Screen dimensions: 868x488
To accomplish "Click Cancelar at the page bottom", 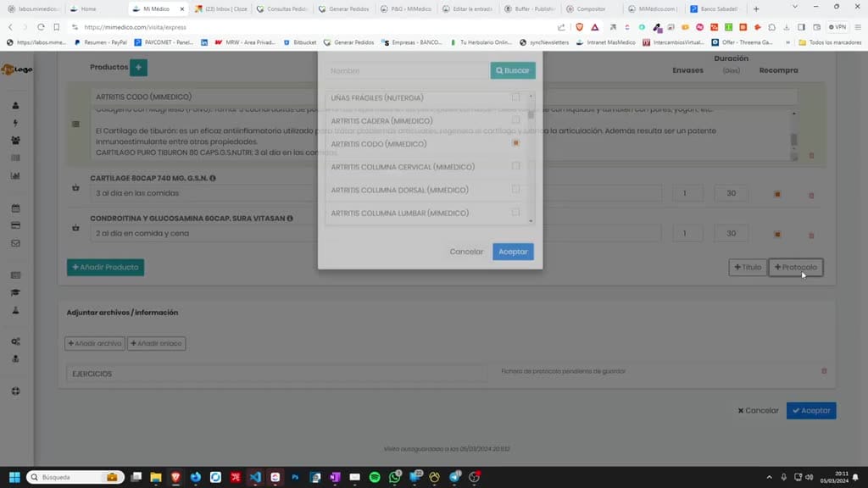I will 758,411.
